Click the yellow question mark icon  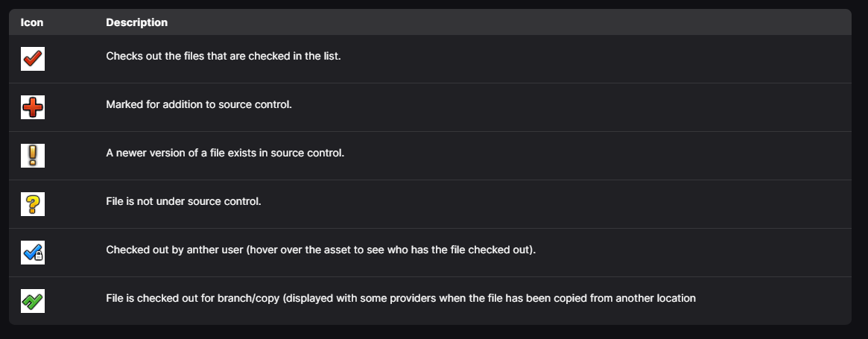click(33, 204)
